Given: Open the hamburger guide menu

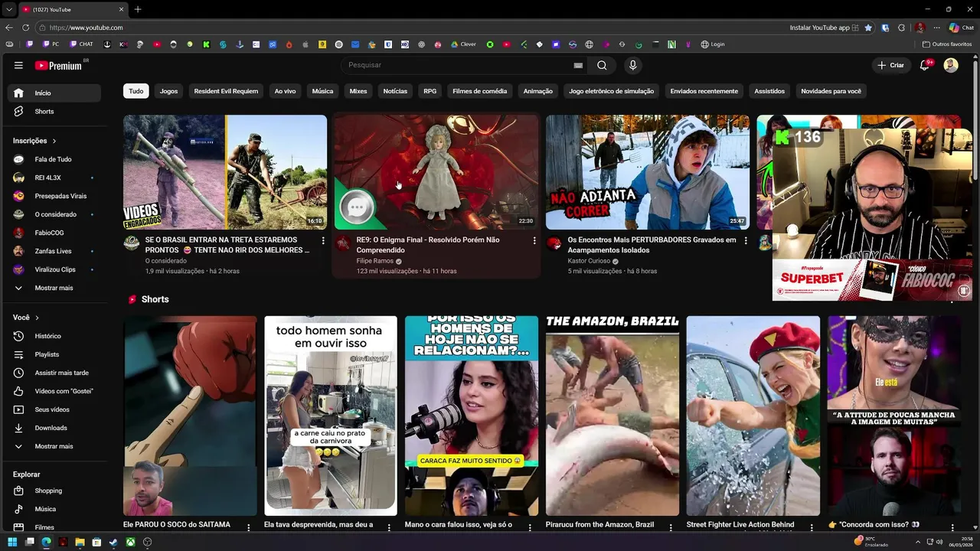Looking at the screenshot, I should tap(18, 65).
